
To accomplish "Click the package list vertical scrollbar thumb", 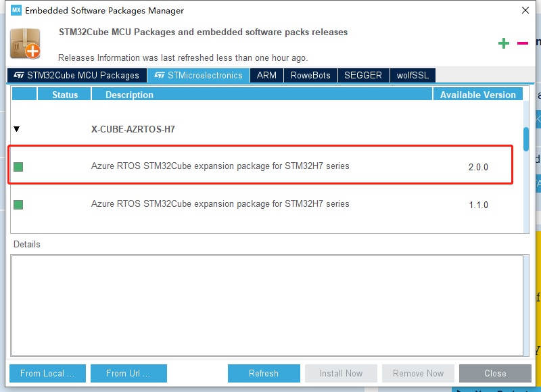I will click(526, 139).
